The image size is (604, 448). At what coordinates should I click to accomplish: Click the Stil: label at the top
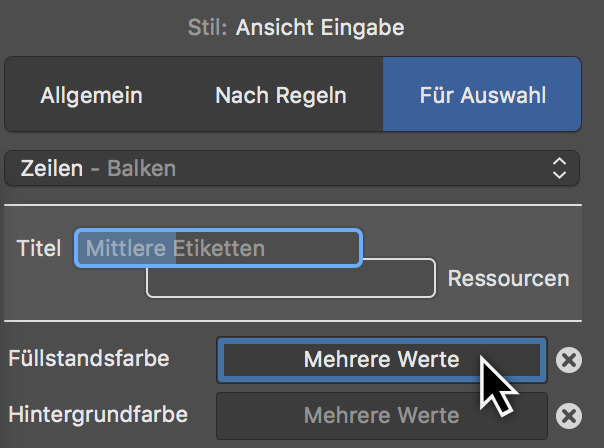tap(207, 27)
